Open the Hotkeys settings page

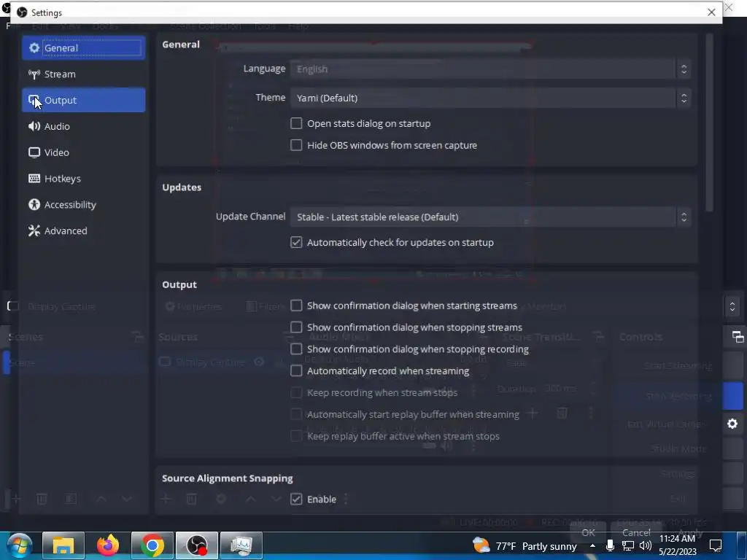tap(83, 179)
